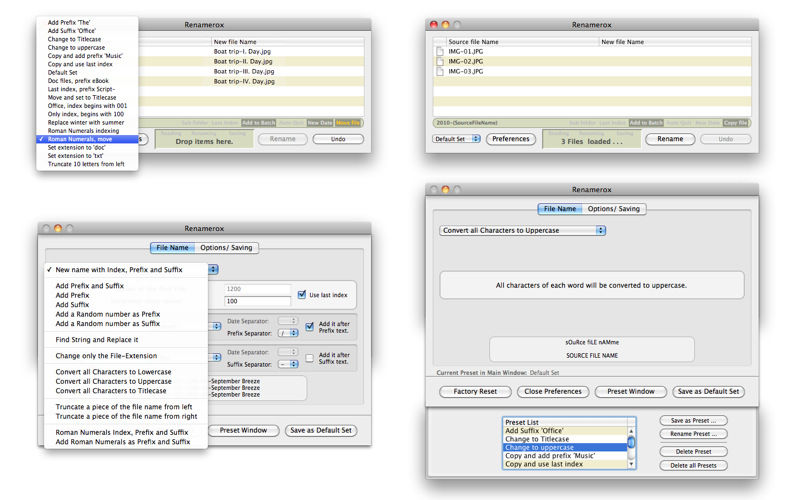The image size is (800, 500).
Task: Click the Drop items here area
Action: pyautogui.click(x=204, y=139)
